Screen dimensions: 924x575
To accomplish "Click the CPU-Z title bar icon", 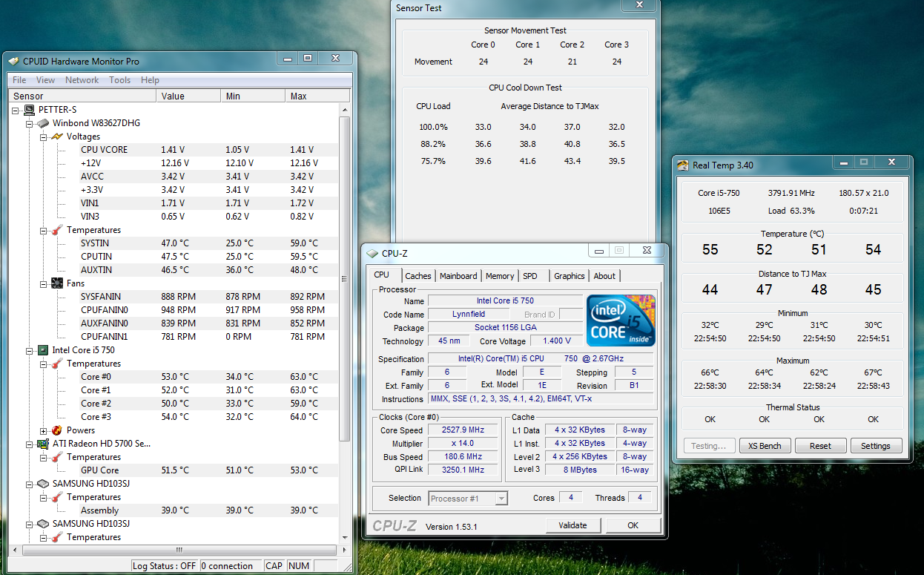I will [373, 254].
